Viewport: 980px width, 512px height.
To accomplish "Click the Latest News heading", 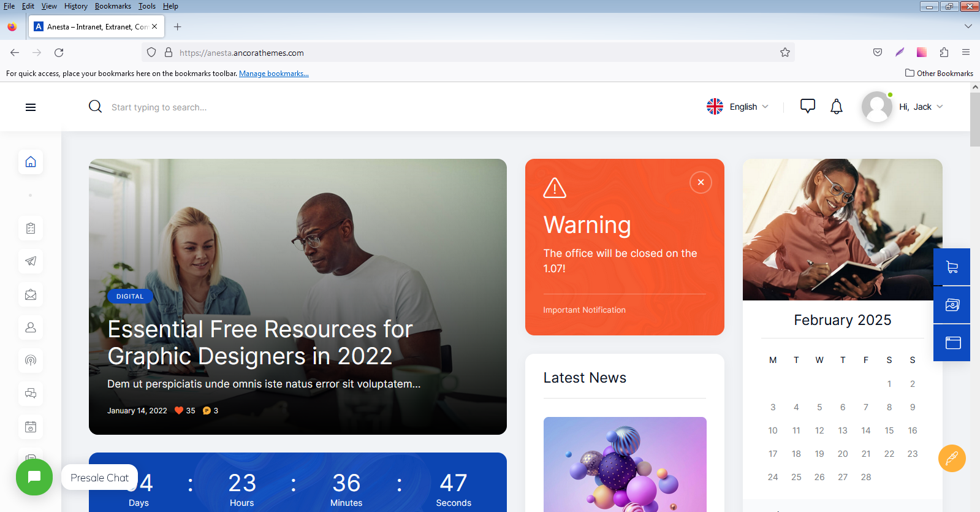I will tap(585, 378).
